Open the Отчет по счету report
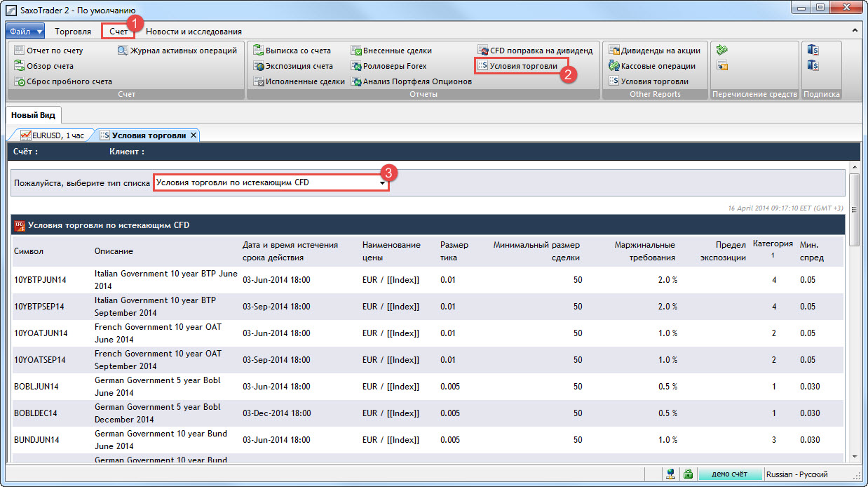Screen dimensions: 868x487 [x=49, y=51]
